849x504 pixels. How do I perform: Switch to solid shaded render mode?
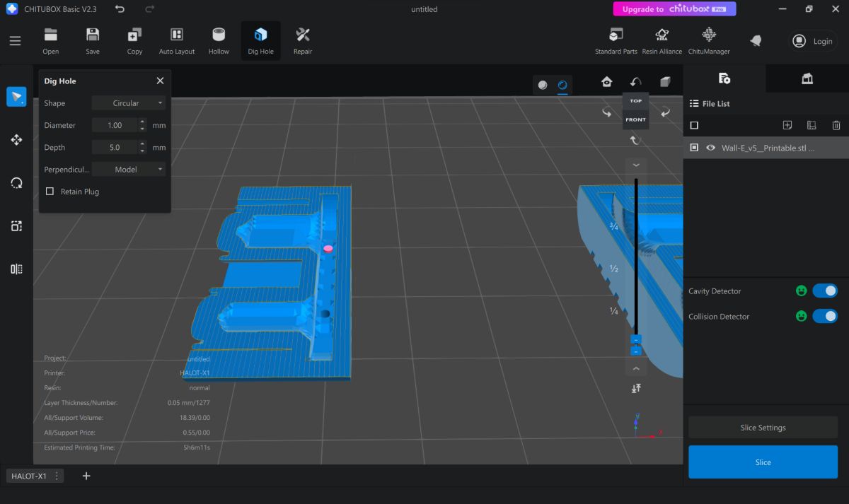coord(543,85)
